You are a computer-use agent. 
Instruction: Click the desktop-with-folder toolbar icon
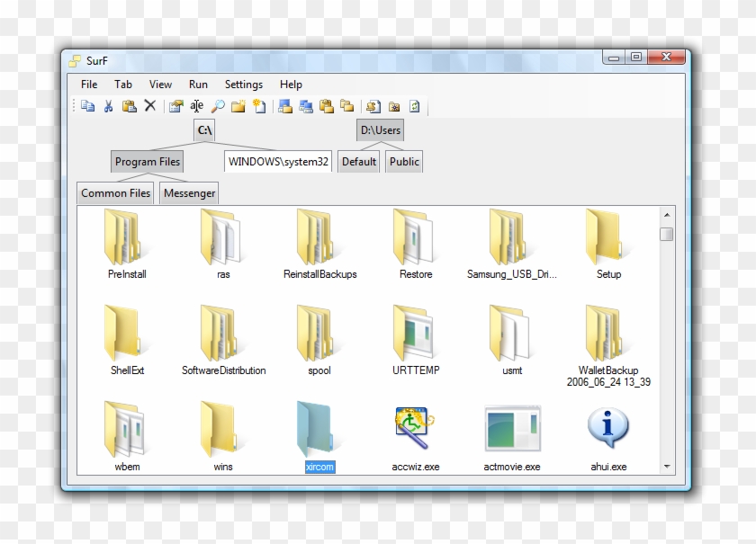[285, 106]
